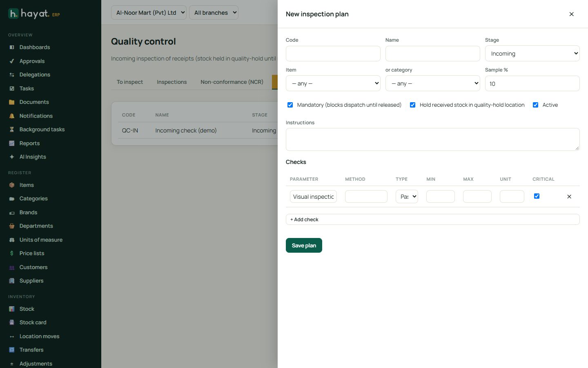Click the Delegations arrows icon

tap(12, 75)
